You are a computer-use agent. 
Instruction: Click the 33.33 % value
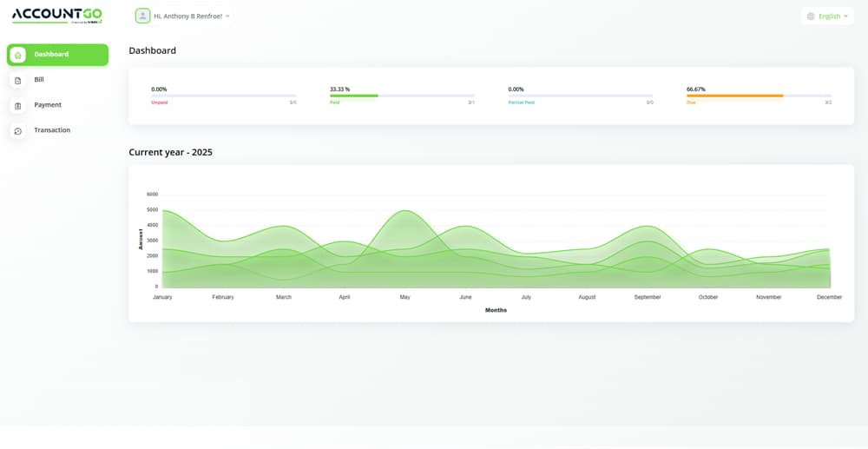coord(340,89)
